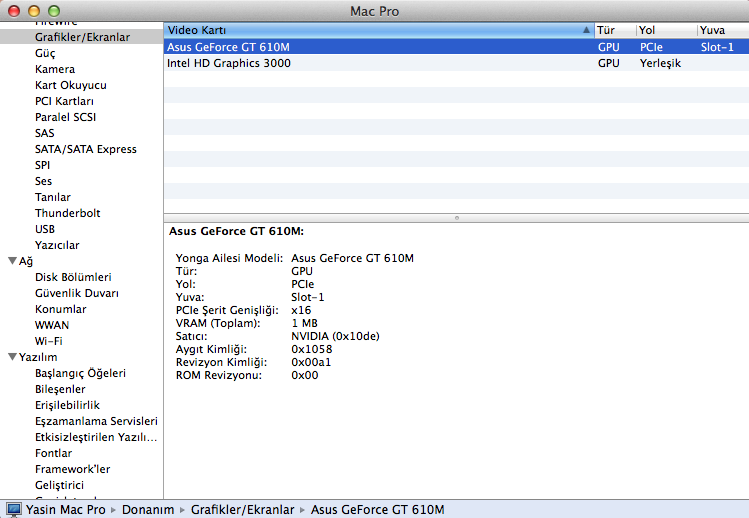Click the yellow minimize window button
This screenshot has height=518, width=749.
point(34,11)
